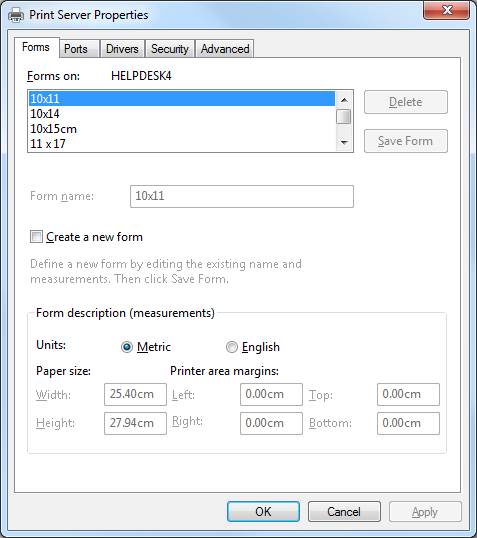The image size is (477, 538).
Task: Go to the Security tab
Action: pos(170,49)
